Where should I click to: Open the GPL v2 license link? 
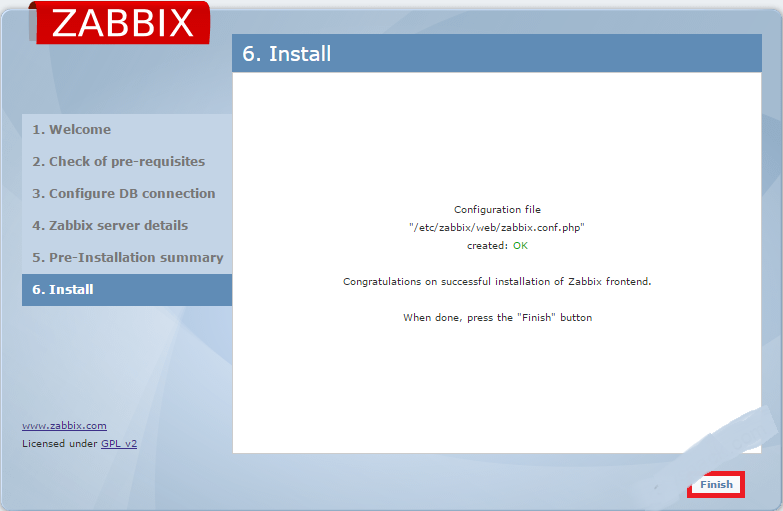click(x=119, y=444)
